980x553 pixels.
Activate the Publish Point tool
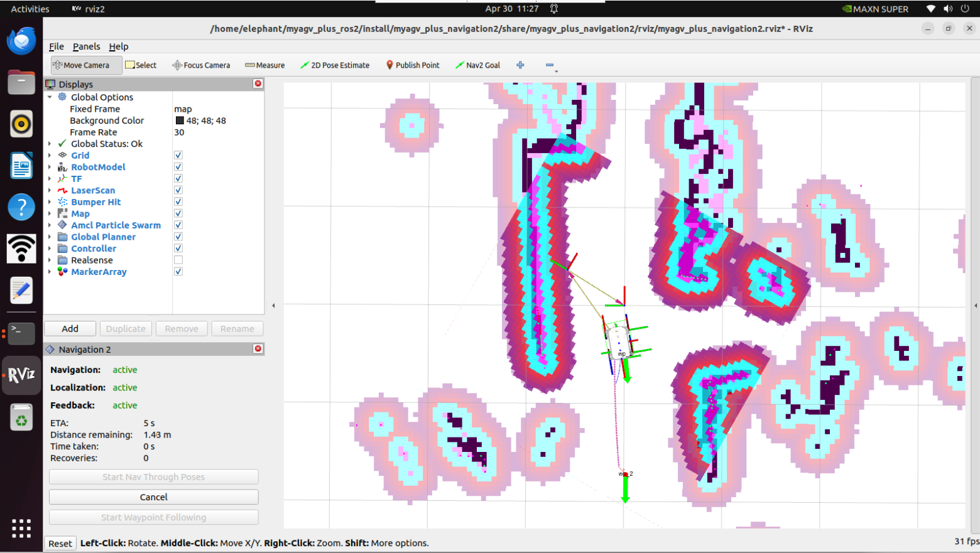point(412,65)
